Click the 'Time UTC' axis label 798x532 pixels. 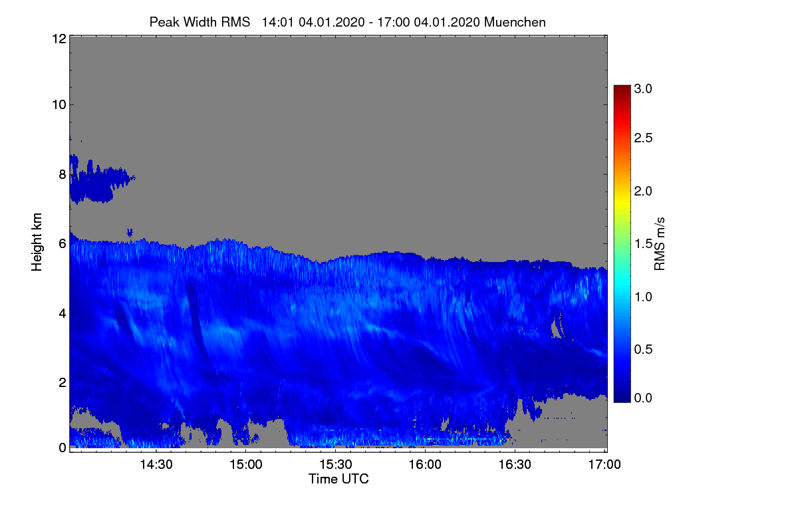[x=338, y=478]
